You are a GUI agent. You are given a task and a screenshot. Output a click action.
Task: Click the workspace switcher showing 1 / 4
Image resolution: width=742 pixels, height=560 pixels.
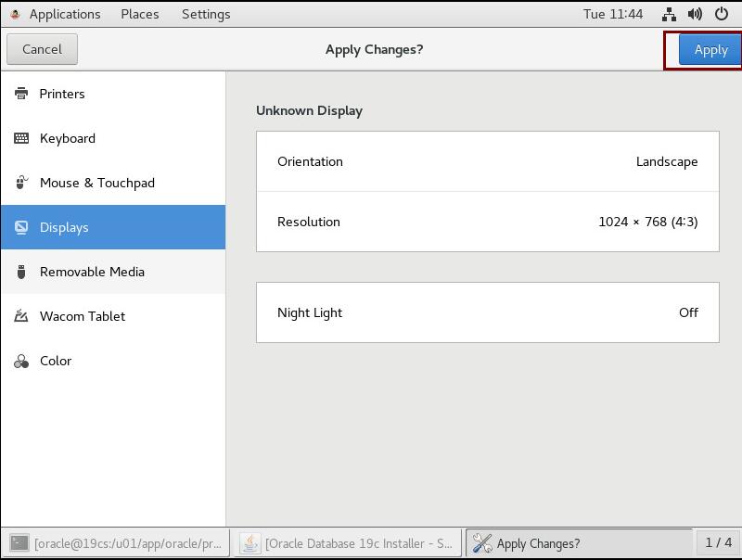[718, 542]
